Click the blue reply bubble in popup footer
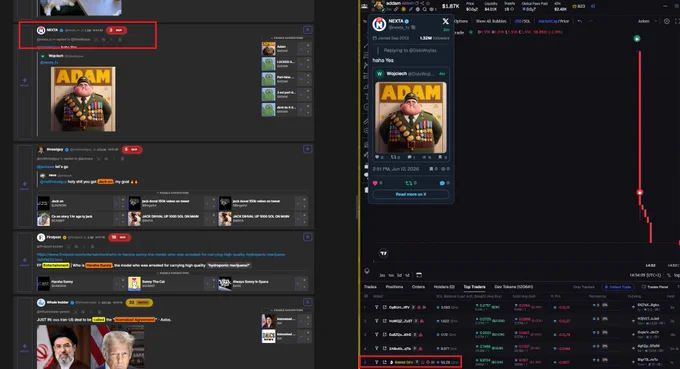 pos(442,183)
